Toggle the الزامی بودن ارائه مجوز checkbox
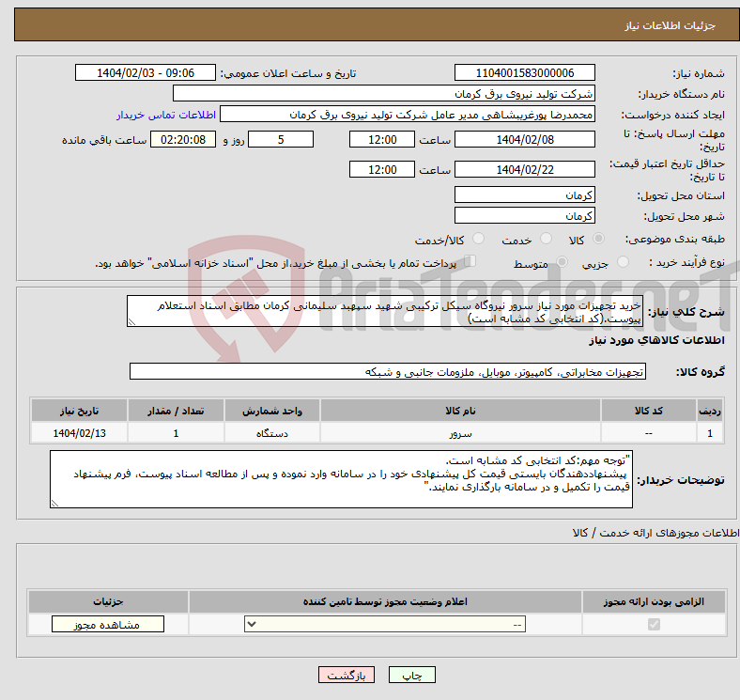 coord(654,625)
